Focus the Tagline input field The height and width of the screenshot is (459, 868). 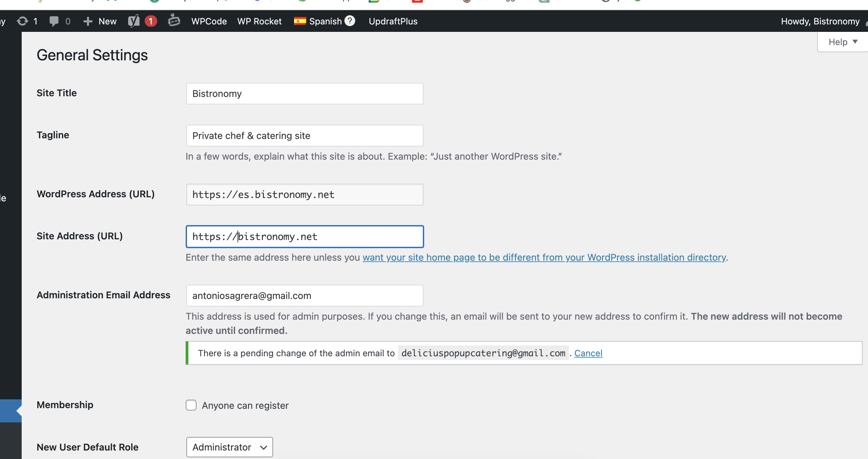[x=305, y=136]
